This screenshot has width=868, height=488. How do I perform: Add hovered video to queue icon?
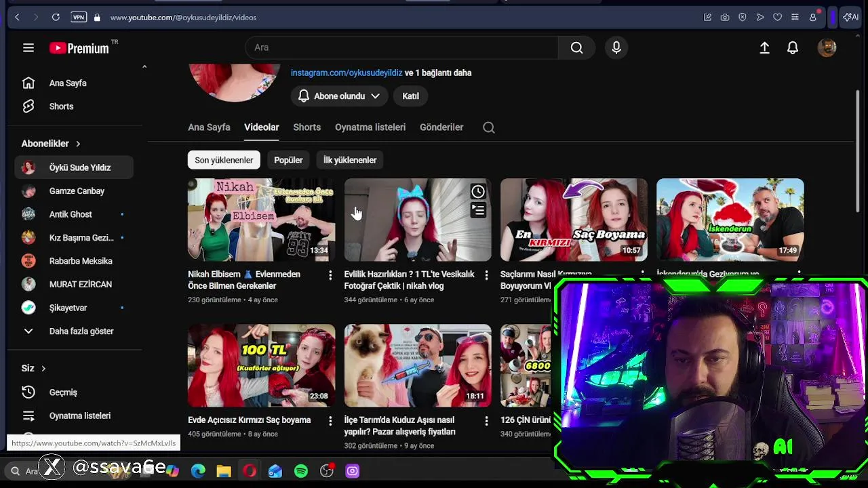click(x=478, y=211)
